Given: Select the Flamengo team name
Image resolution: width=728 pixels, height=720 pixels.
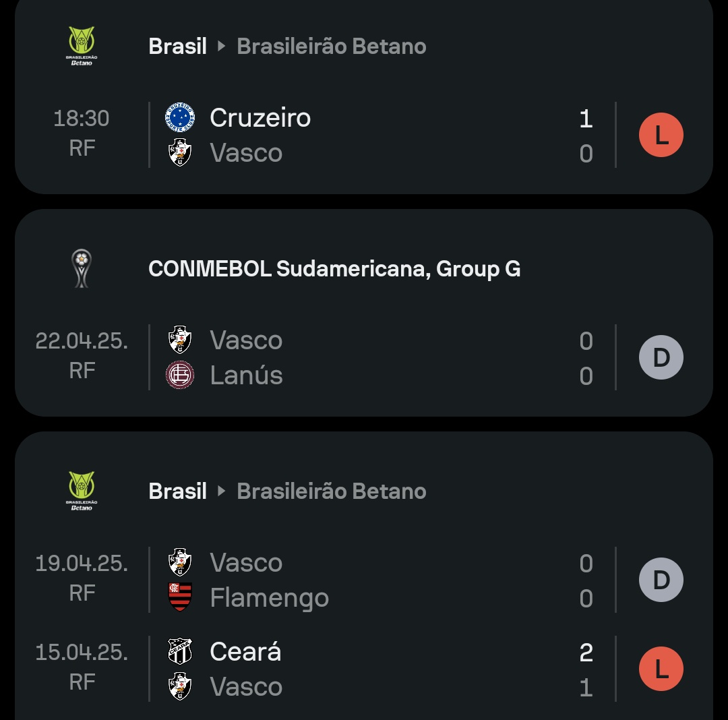Looking at the screenshot, I should pyautogui.click(x=269, y=597).
